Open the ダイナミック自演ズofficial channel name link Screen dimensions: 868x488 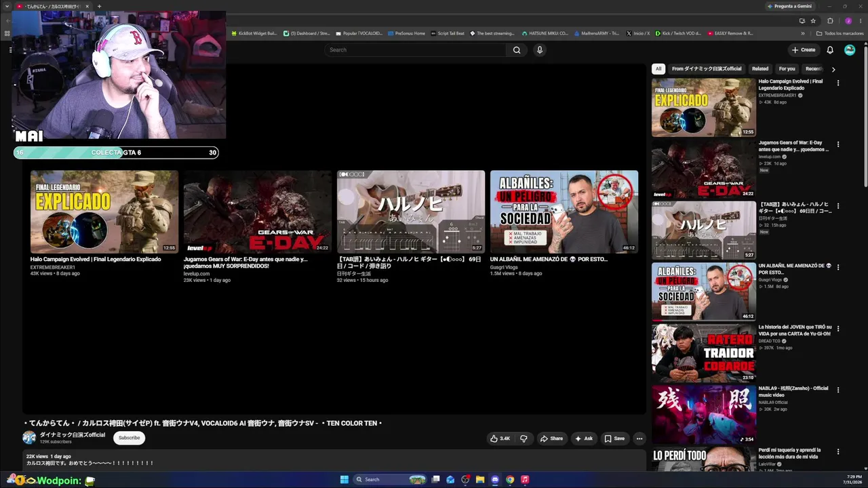tap(73, 435)
